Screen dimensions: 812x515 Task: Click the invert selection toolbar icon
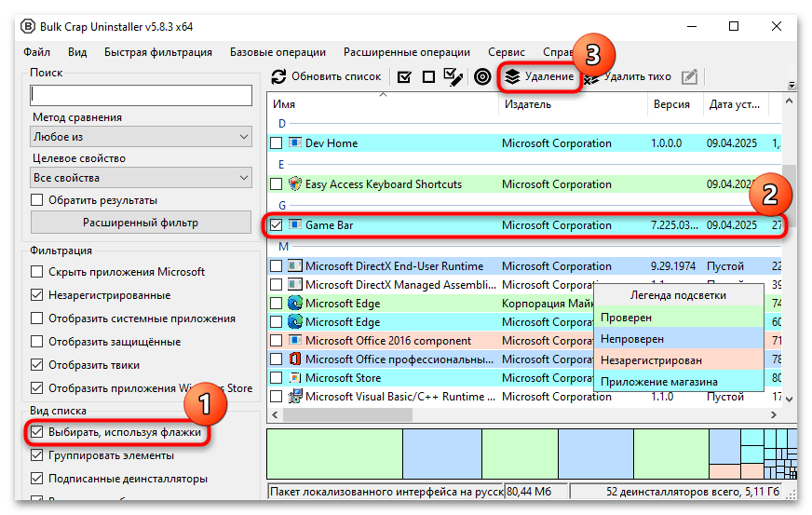pyautogui.click(x=453, y=77)
